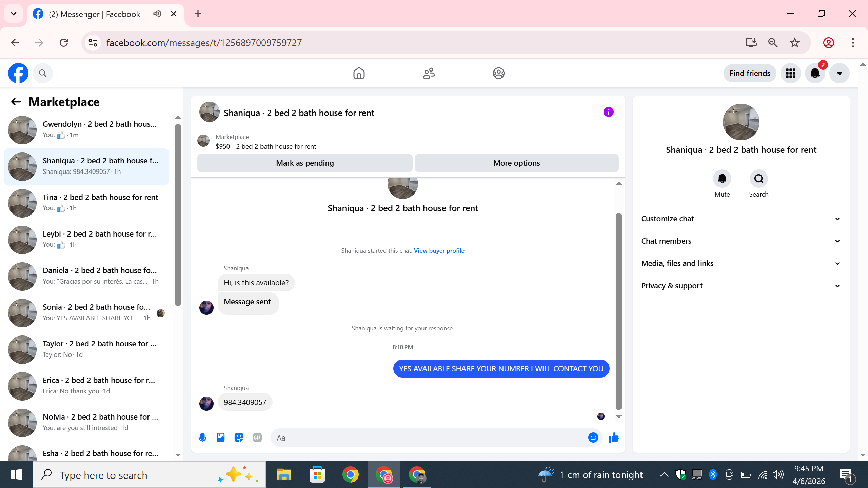Open conversation information purple icon

pos(609,112)
